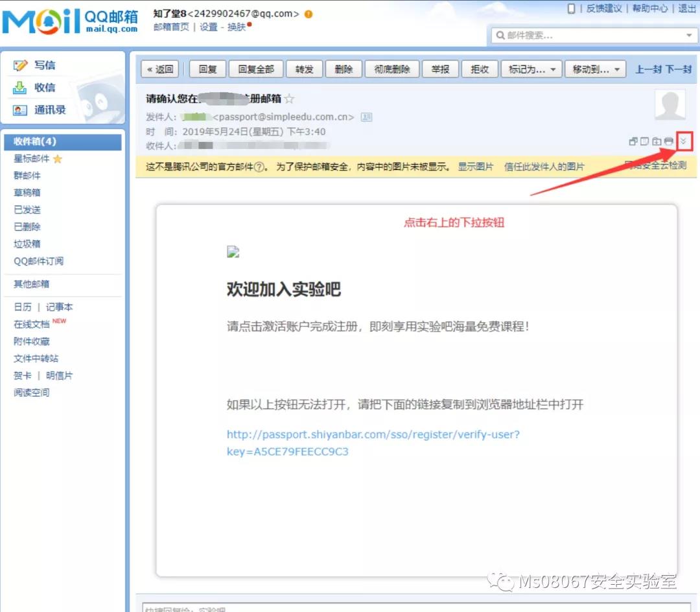Screen dimensions: 700x612
Task: Star this email next to subject
Action: pyautogui.click(x=290, y=99)
